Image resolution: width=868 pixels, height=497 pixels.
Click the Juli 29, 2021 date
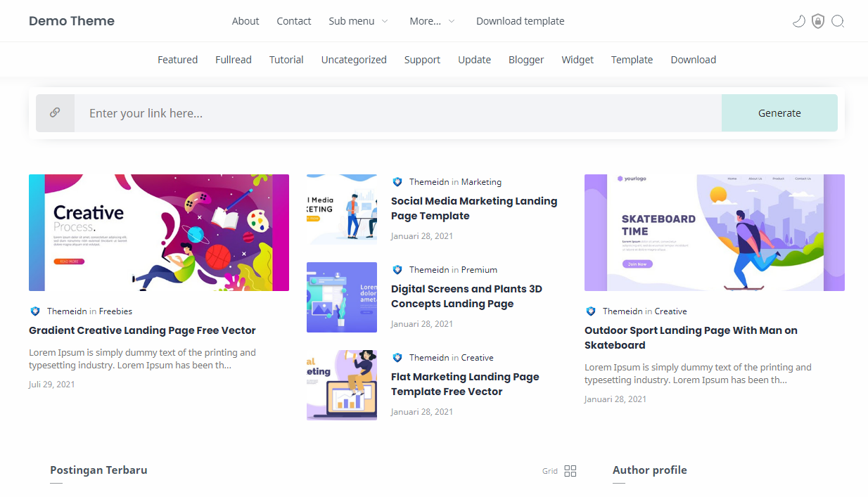(51, 384)
